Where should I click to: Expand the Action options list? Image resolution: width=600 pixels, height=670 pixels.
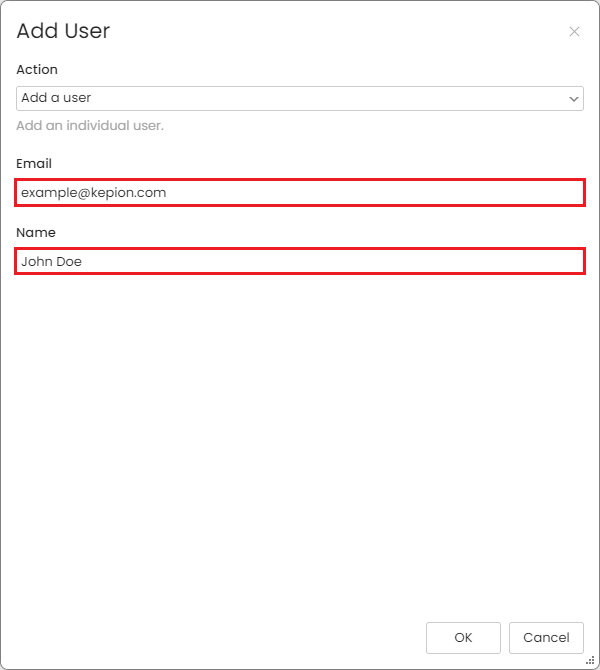(300, 98)
